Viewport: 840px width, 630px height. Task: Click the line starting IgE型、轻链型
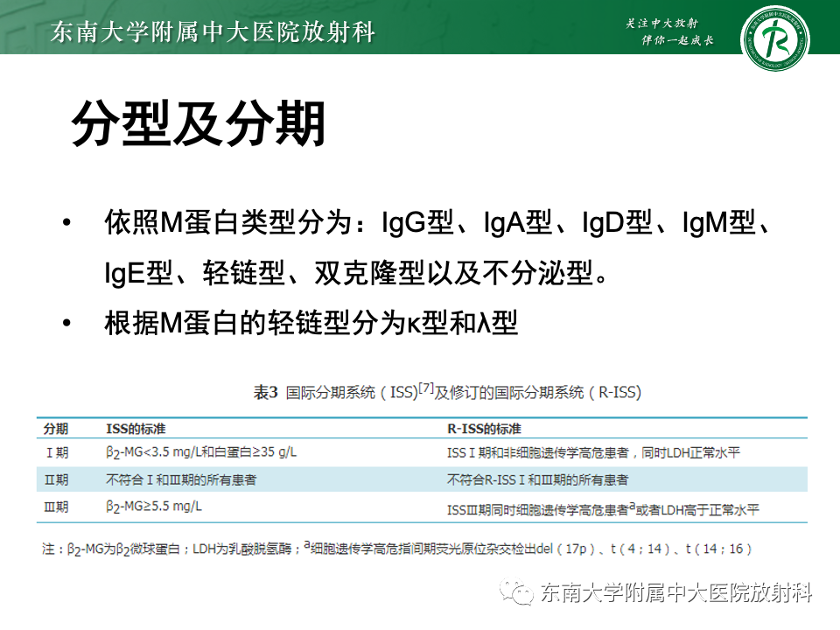coord(356,273)
